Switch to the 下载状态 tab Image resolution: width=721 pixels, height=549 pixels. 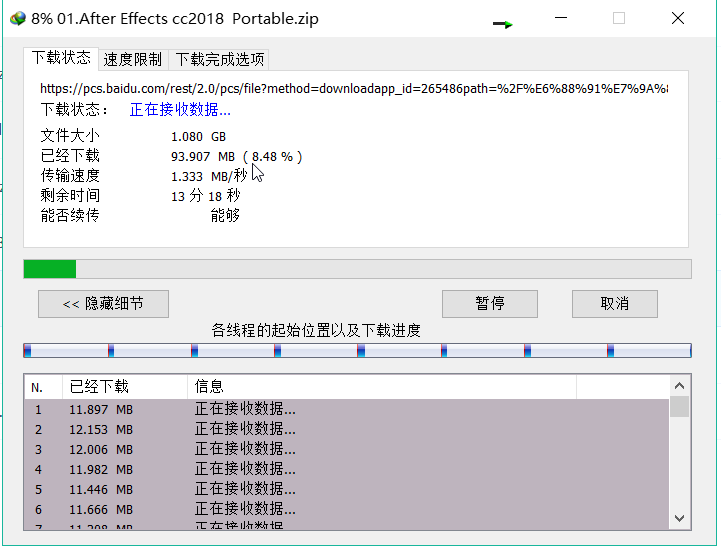point(61,58)
